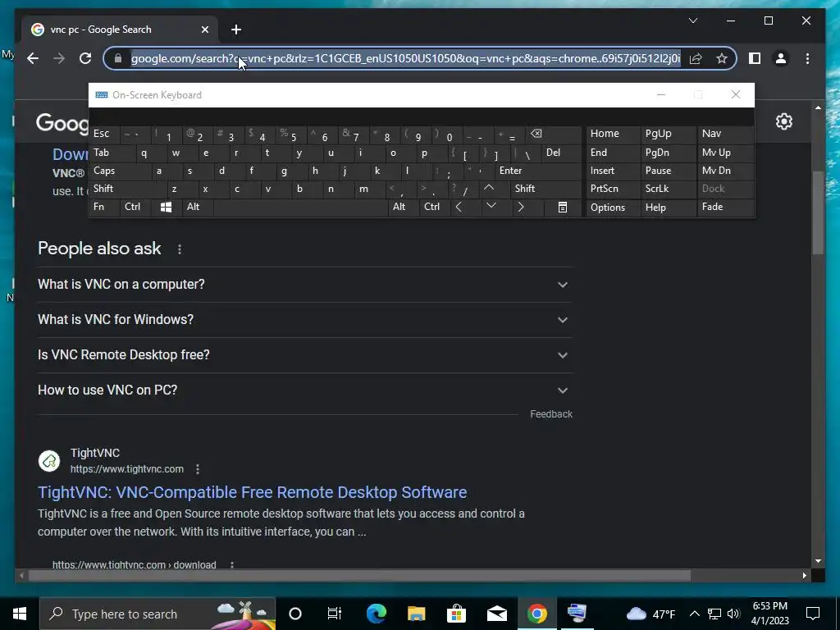Open Chrome three-dot menu
This screenshot has height=630, width=840.
pos(807,58)
